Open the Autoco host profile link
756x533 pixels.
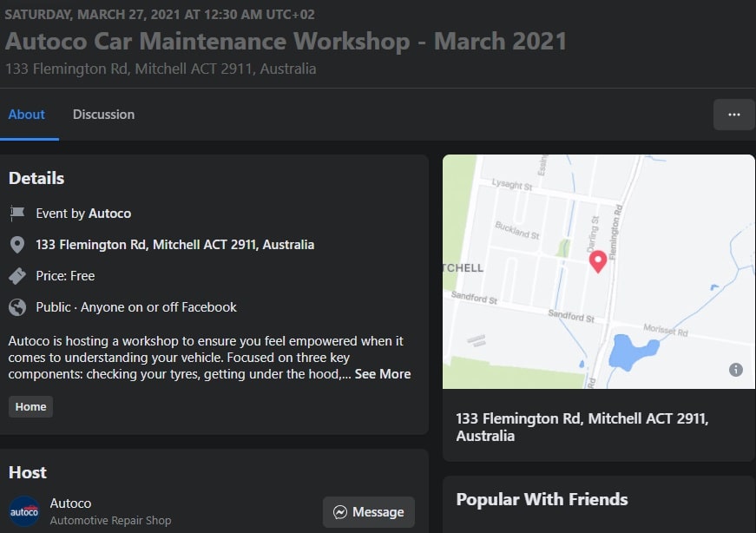[x=70, y=503]
